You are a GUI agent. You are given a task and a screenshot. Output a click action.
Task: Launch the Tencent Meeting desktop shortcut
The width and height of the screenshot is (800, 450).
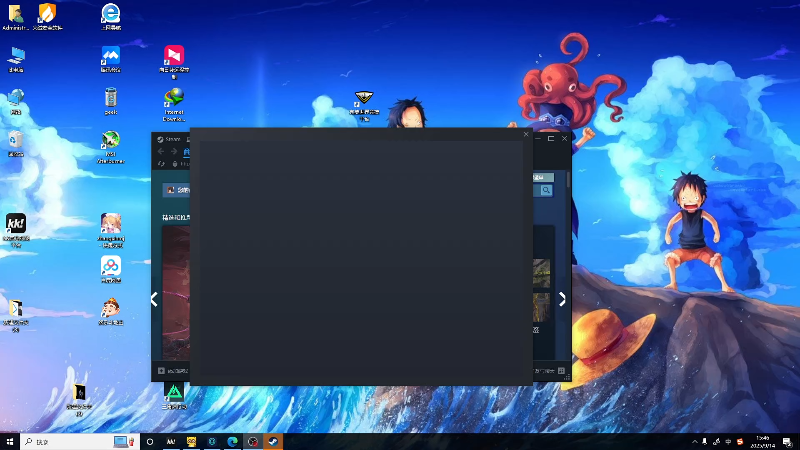(111, 59)
